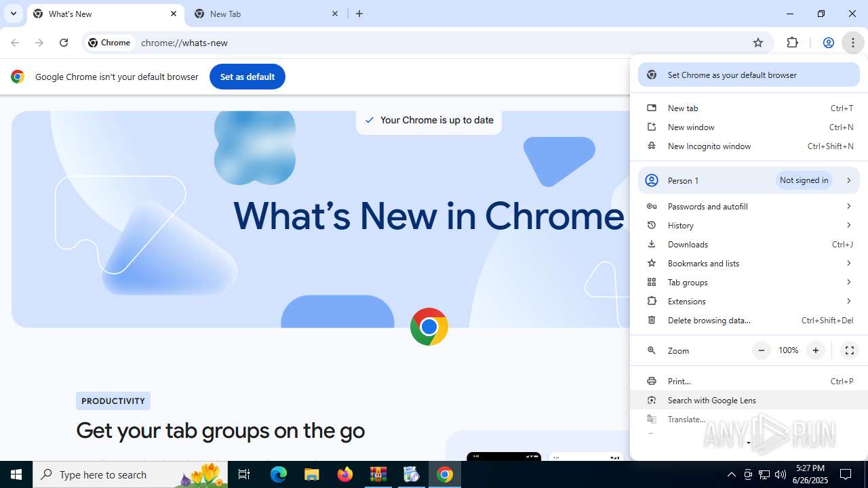The width and height of the screenshot is (868, 488).
Task: Click the Print printer icon
Action: [x=652, y=382]
